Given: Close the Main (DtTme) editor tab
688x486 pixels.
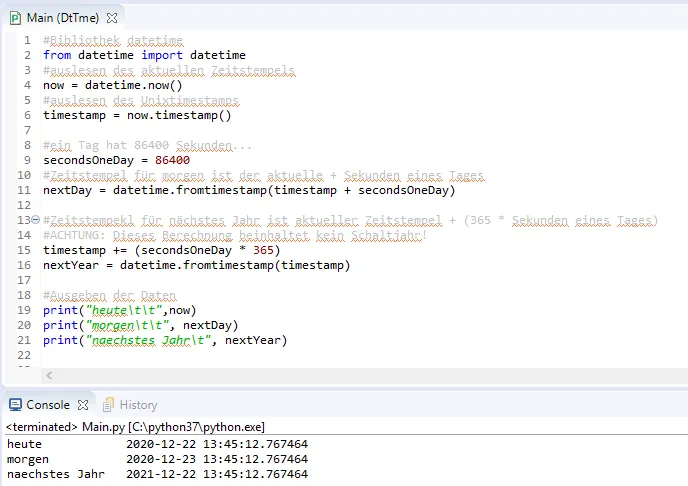Looking at the screenshot, I should (x=112, y=18).
